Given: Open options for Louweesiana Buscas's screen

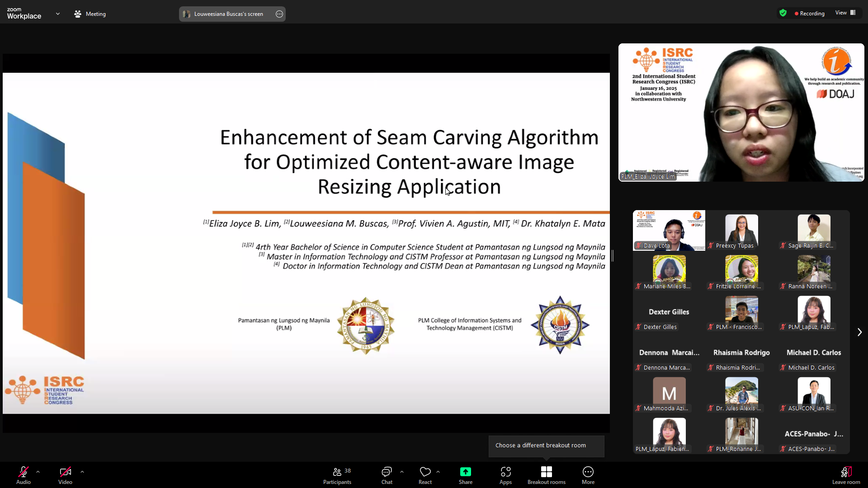Looking at the screenshot, I should 279,14.
